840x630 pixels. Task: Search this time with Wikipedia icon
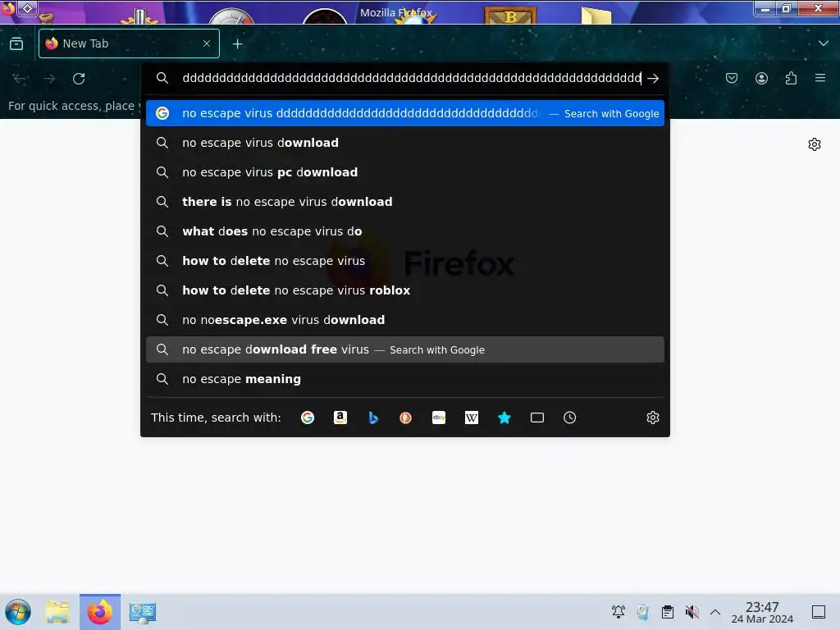pos(472,418)
